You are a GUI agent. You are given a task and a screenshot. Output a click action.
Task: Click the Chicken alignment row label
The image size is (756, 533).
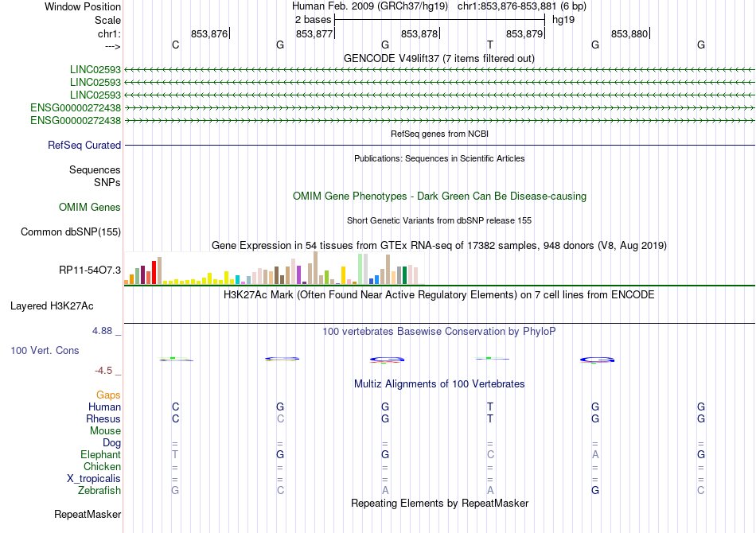[x=102, y=466]
